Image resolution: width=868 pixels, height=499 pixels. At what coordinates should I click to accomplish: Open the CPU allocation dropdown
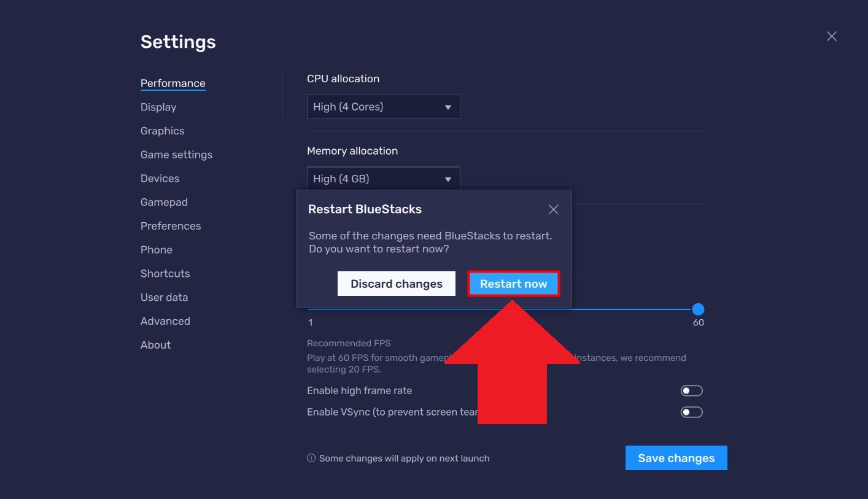383,106
